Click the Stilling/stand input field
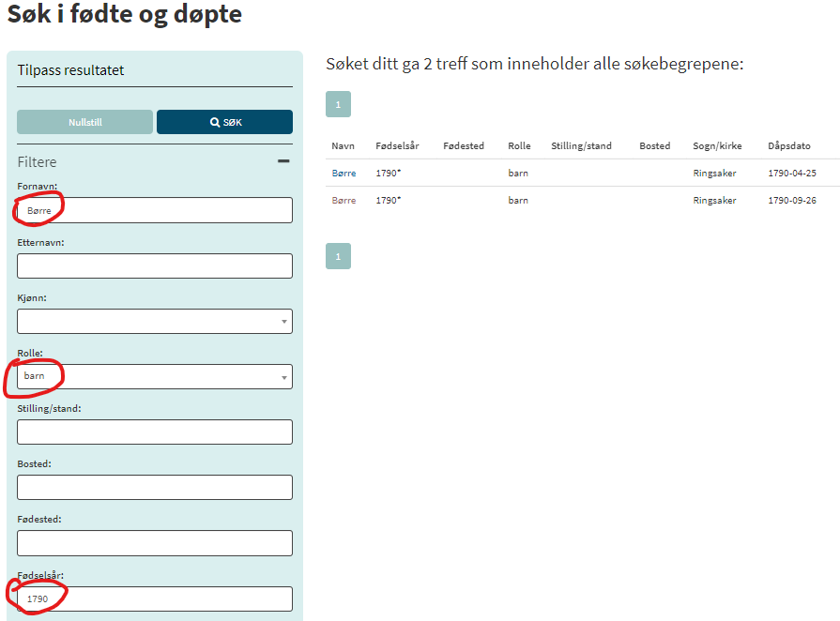This screenshot has height=621, width=840. (155, 432)
